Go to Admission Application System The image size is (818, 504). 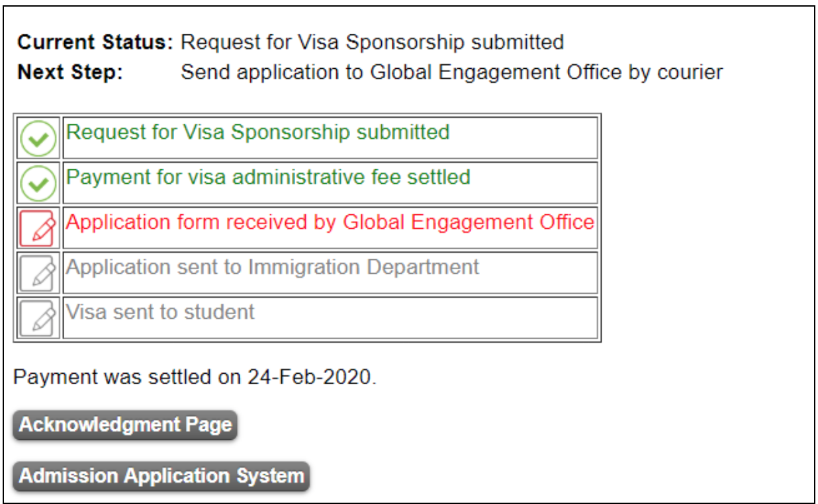point(161,476)
